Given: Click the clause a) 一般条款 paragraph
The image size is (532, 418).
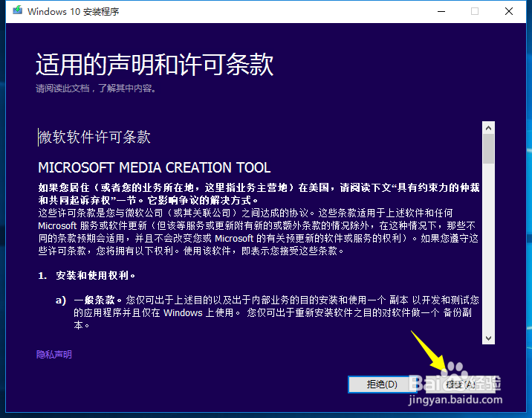Looking at the screenshot, I should coord(267,312).
